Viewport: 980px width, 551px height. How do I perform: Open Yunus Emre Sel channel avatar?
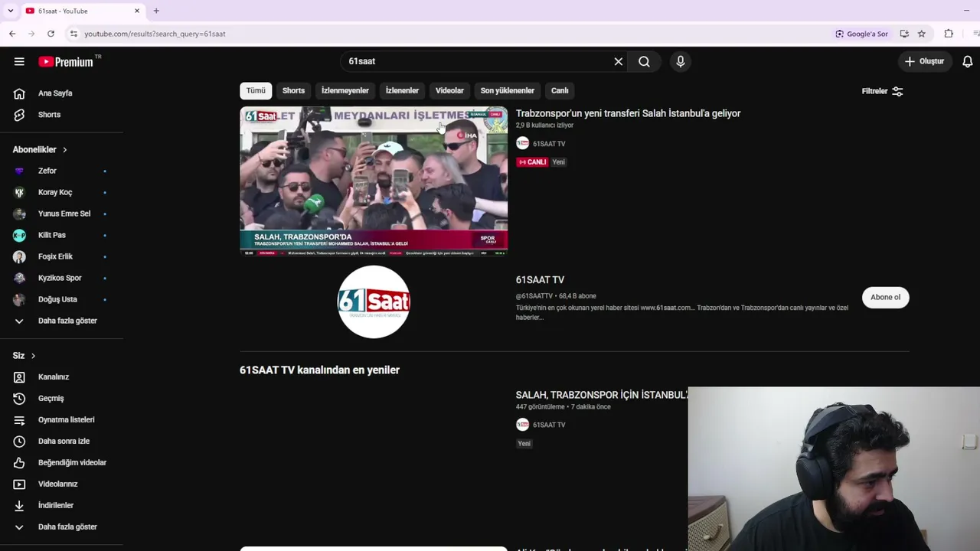(x=19, y=214)
